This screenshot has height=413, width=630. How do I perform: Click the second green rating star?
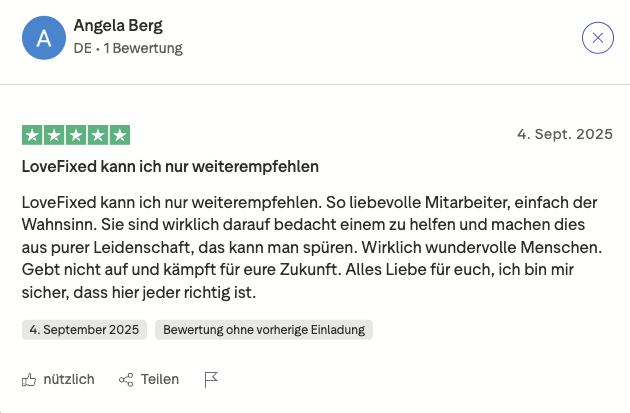(53, 135)
